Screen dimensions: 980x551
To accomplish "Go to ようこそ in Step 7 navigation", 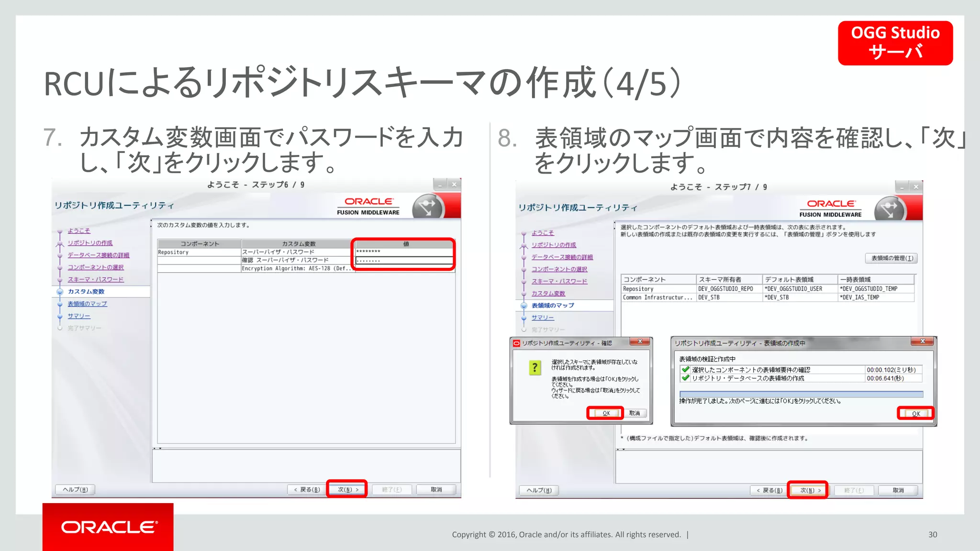I will (x=543, y=233).
